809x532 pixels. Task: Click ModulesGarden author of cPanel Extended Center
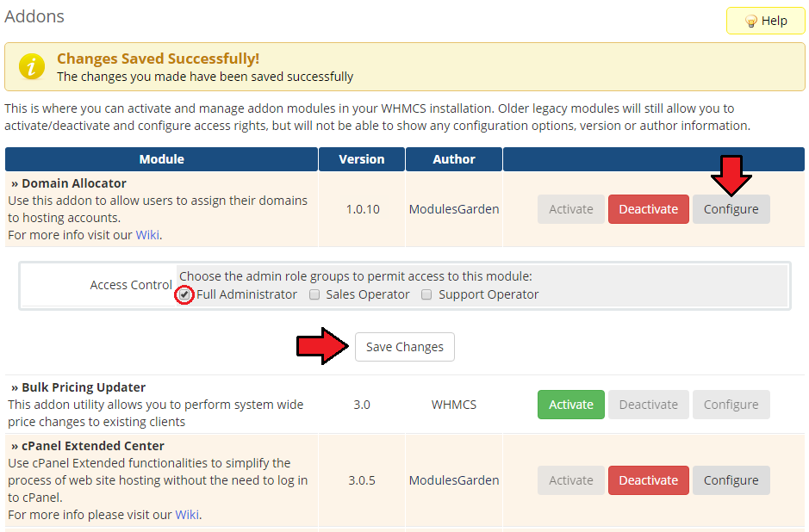click(454, 480)
